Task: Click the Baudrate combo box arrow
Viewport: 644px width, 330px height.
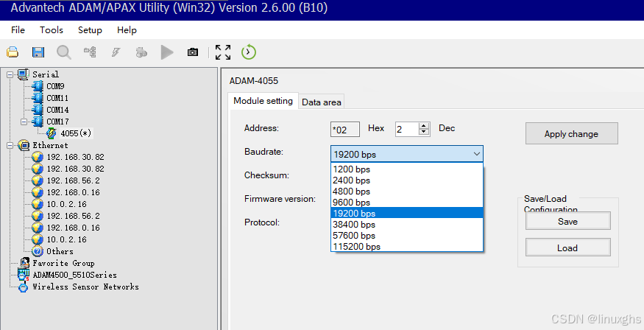Action: tap(476, 154)
